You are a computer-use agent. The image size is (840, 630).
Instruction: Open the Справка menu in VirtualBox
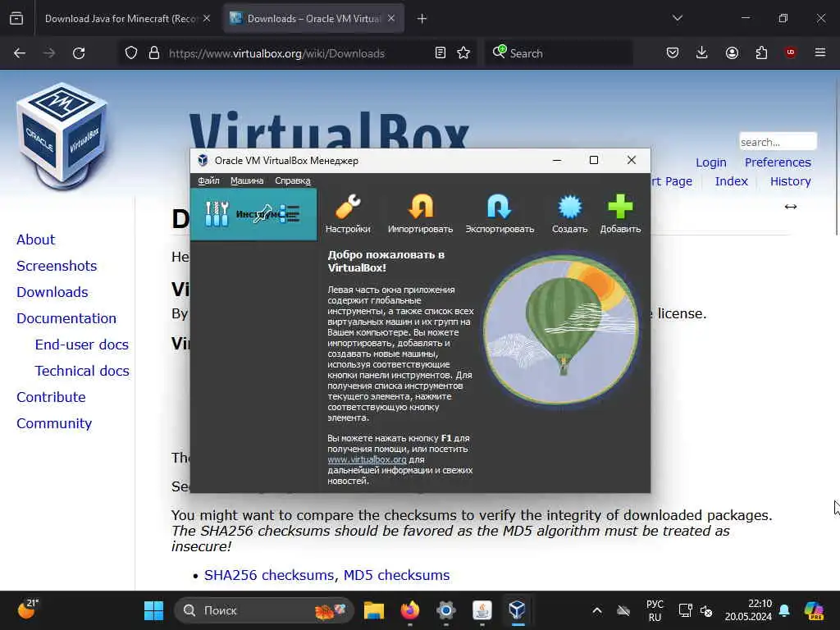[x=293, y=180]
